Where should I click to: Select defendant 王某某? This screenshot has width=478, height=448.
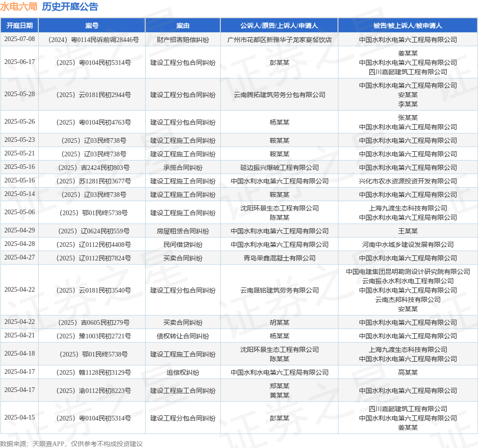click(408, 231)
